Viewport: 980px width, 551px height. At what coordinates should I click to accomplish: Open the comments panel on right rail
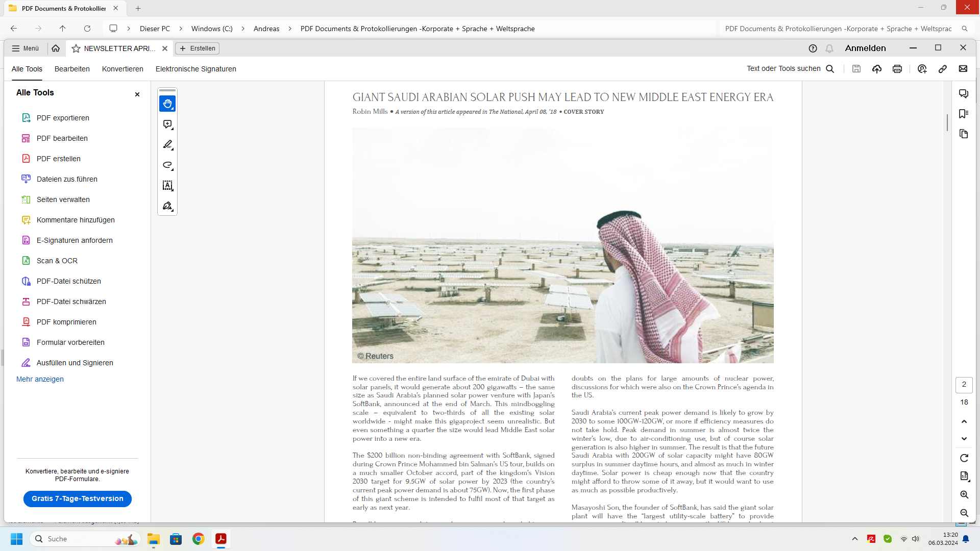964,94
